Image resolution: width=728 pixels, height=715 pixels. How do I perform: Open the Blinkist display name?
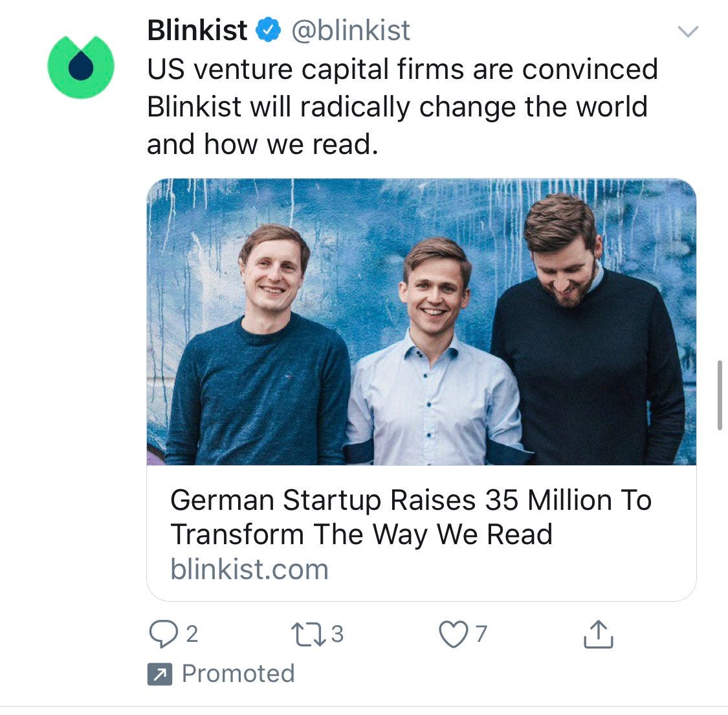(197, 30)
